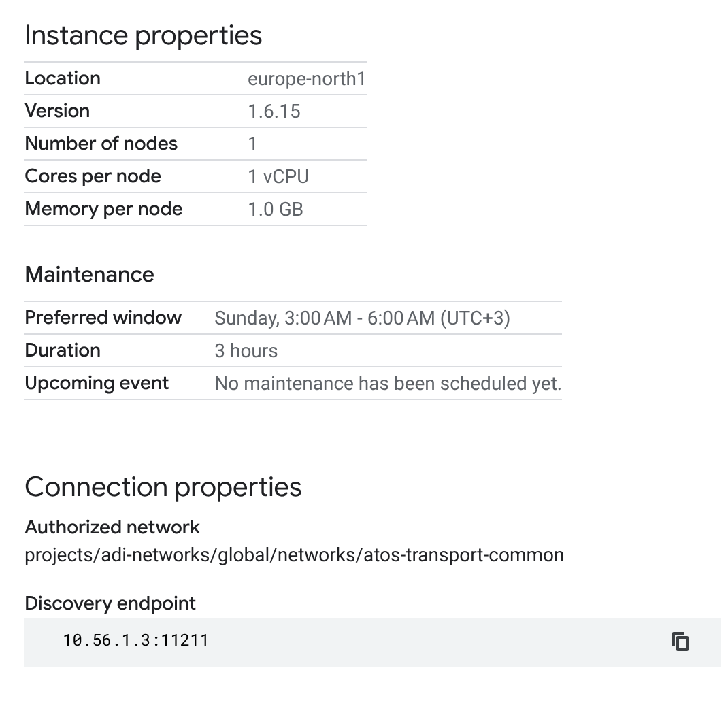Copy the discovery endpoint to clipboard
Screen dimensions: 728x713
680,642
